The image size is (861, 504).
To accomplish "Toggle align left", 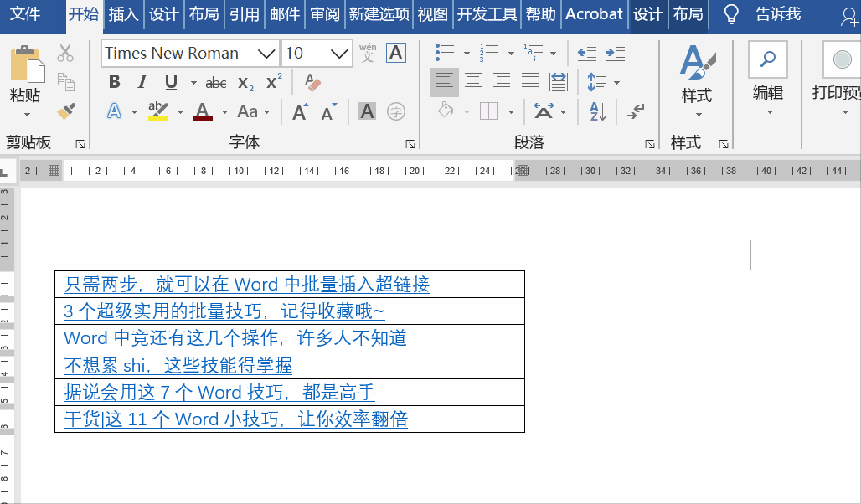I will coord(444,82).
